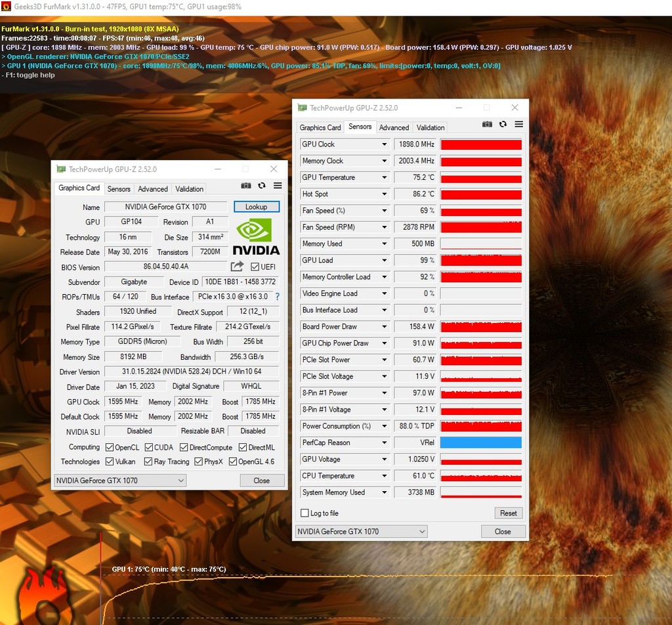Open Board Power Draw sensor dropdown

[x=385, y=327]
